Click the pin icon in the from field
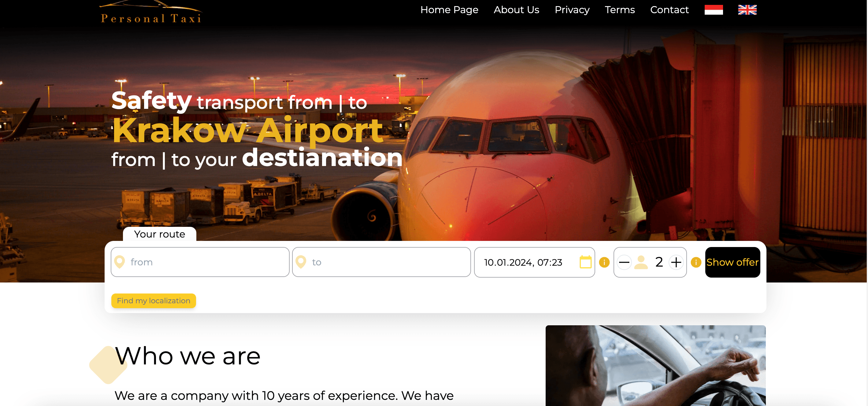 120,262
